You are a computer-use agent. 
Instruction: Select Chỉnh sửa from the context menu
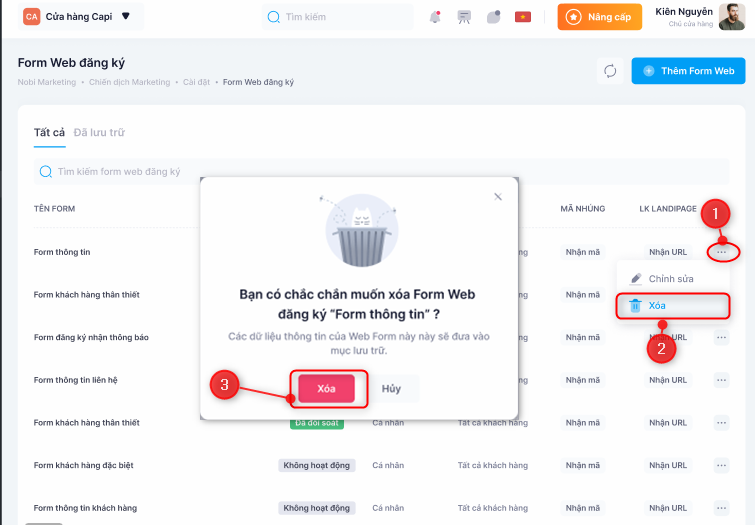coord(670,278)
